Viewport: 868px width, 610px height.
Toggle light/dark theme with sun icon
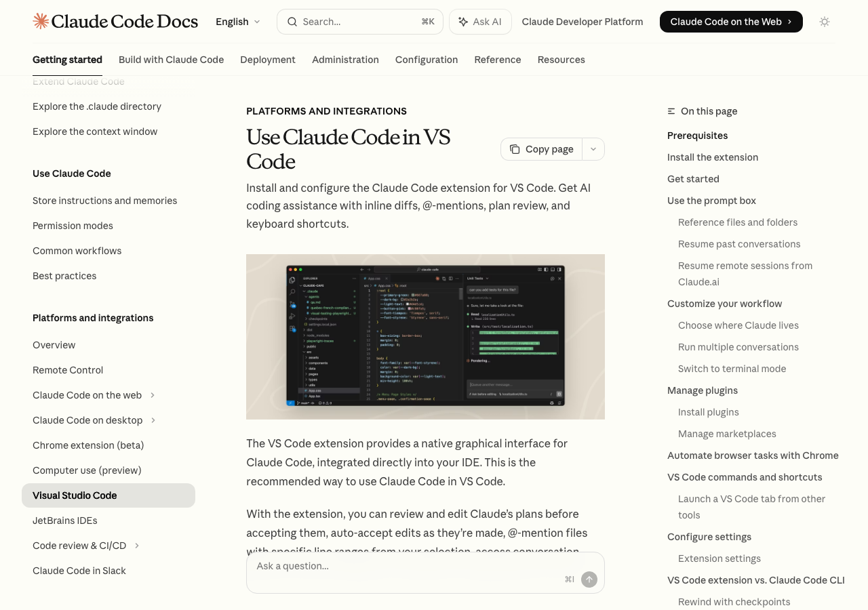coord(825,22)
